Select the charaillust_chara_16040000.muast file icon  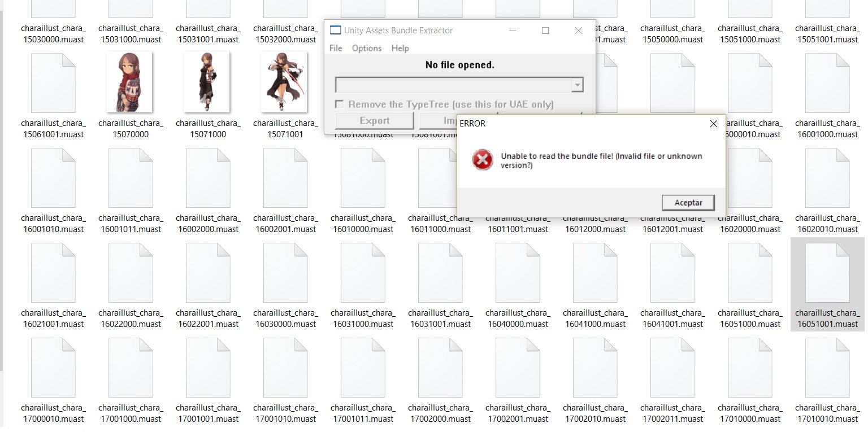pyautogui.click(x=518, y=274)
